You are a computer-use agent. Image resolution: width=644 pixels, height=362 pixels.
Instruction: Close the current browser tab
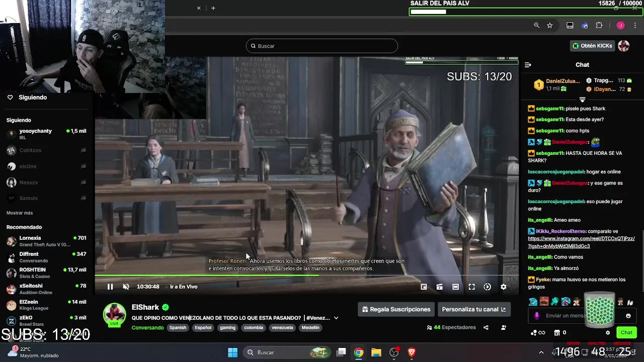pyautogui.click(x=199, y=8)
